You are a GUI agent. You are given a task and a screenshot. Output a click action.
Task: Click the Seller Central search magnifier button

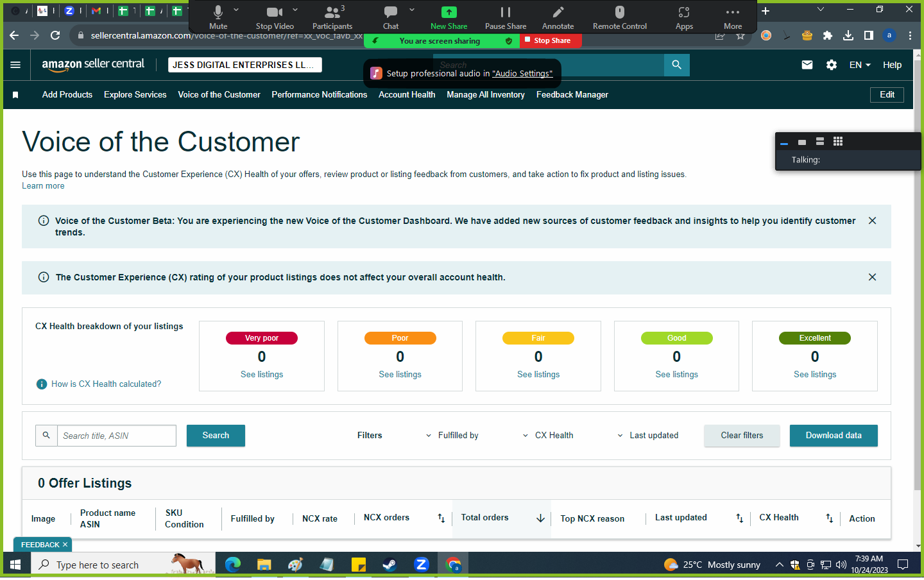point(677,65)
